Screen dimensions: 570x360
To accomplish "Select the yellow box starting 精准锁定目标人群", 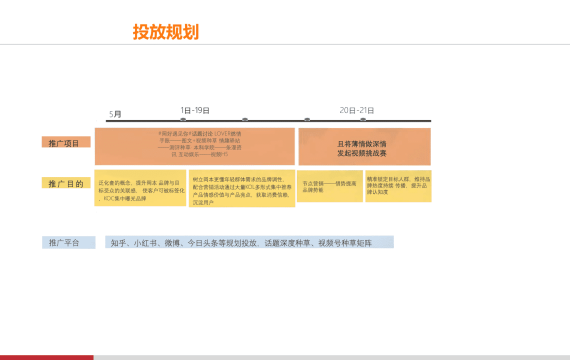I will point(398,186).
